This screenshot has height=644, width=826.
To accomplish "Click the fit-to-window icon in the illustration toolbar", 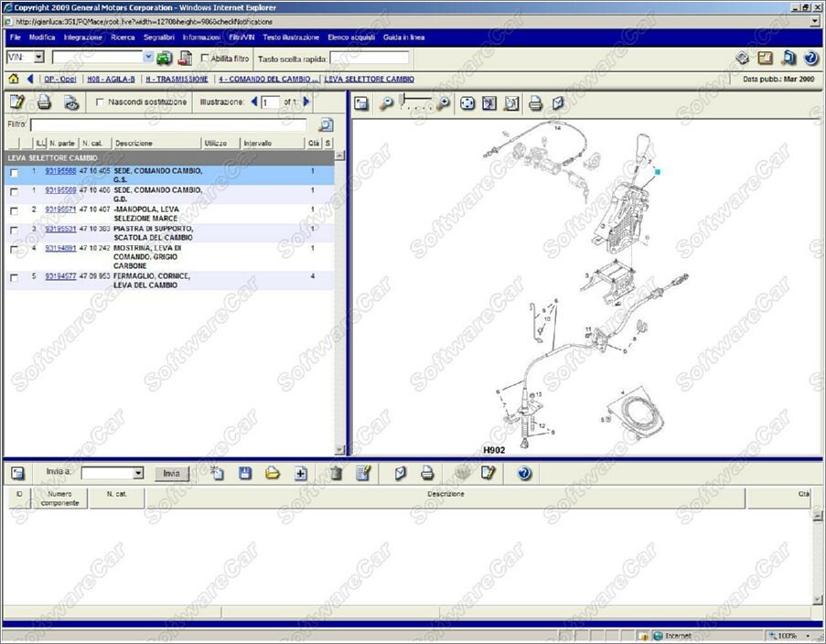I will pos(467,104).
